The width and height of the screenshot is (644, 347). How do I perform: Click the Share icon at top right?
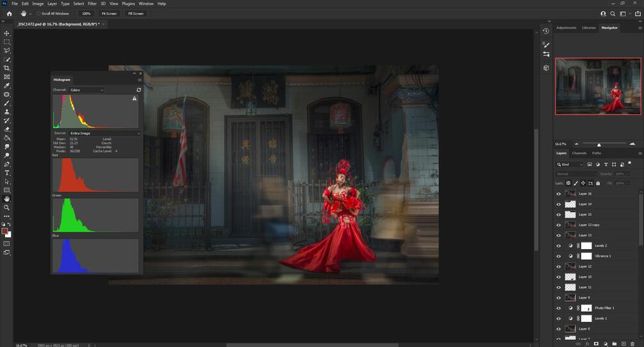[638, 13]
